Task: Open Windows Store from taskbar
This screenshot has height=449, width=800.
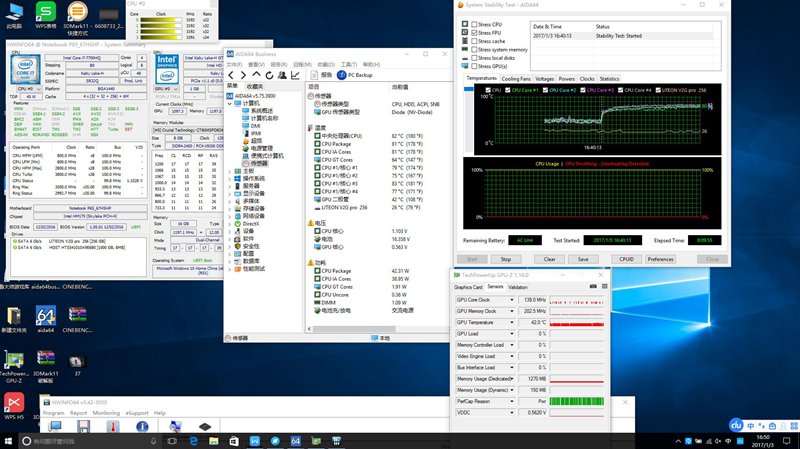Action: click(234, 441)
